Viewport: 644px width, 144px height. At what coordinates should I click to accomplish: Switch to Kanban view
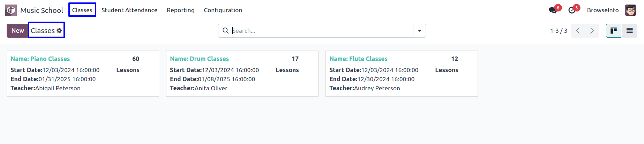click(614, 31)
